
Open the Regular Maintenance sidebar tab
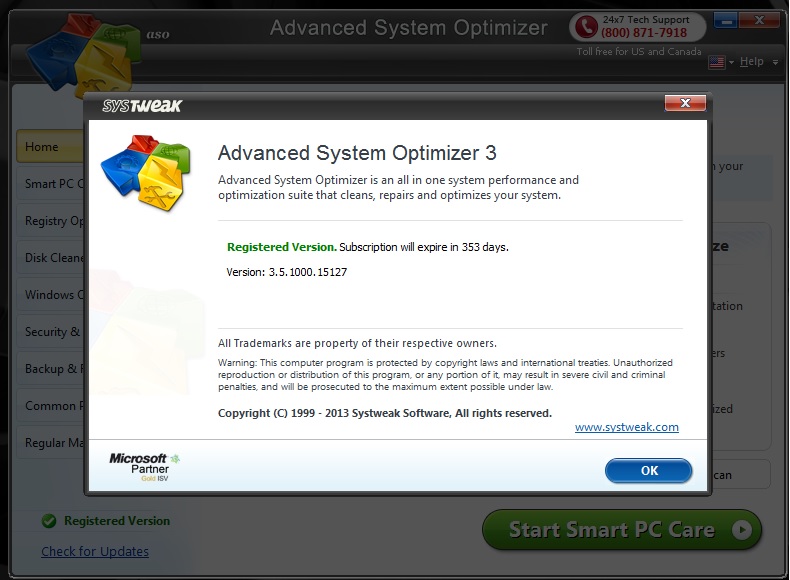coord(50,442)
